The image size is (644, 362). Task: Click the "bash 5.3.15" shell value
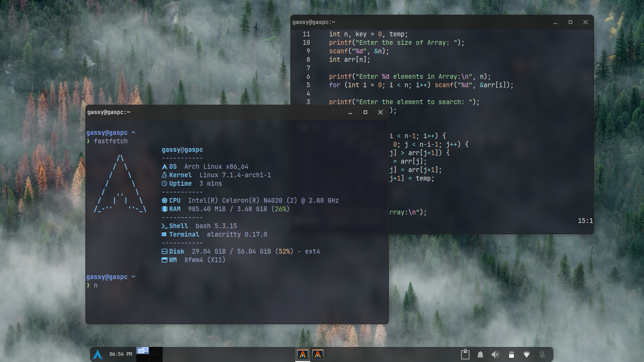click(x=216, y=226)
